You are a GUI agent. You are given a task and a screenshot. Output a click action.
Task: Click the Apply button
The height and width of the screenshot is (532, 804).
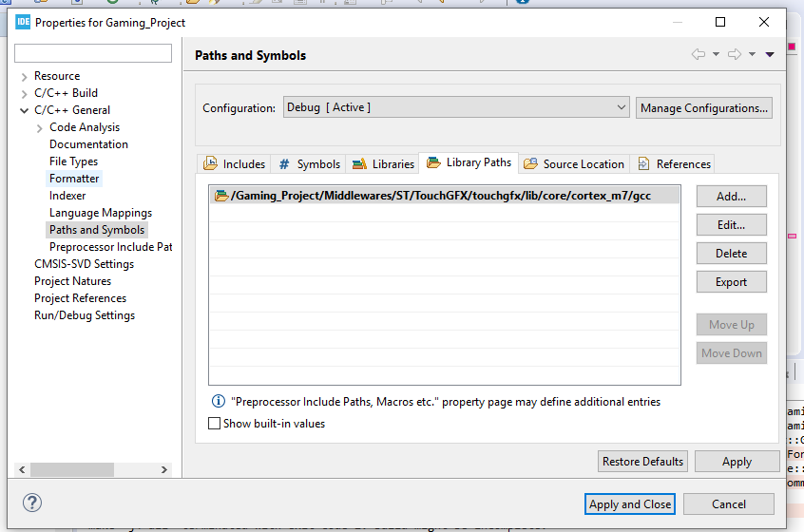pyautogui.click(x=737, y=462)
